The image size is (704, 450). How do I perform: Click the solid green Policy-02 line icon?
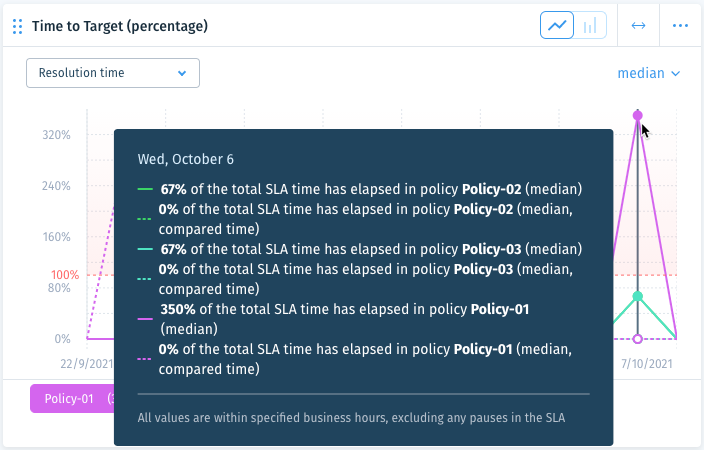[145, 190]
